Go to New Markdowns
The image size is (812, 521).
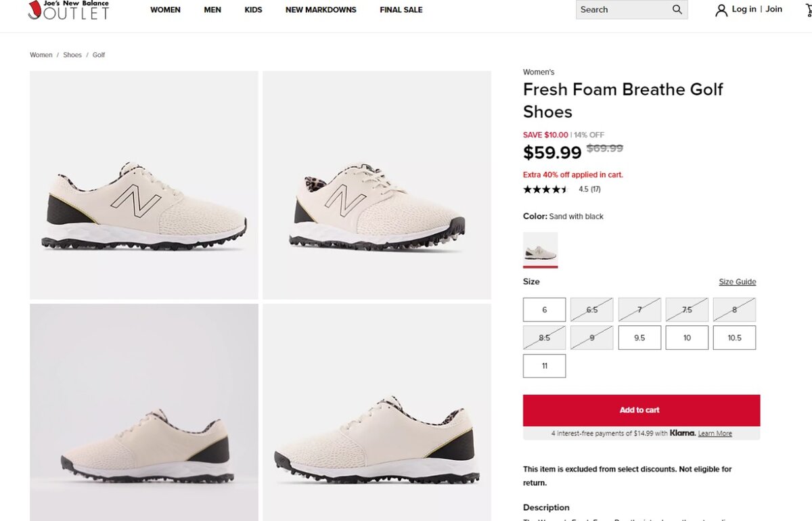coord(321,10)
